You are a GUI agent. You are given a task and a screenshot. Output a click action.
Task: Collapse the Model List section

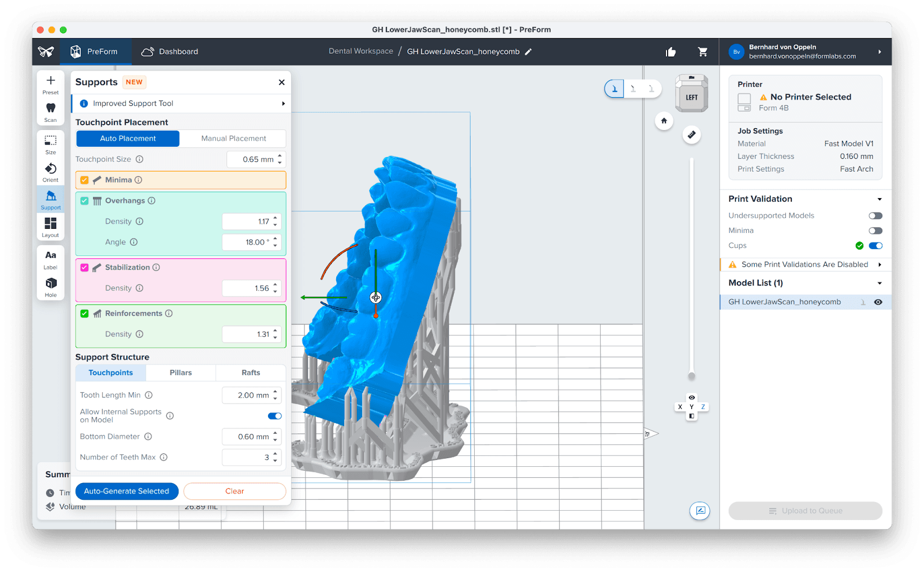(x=880, y=283)
